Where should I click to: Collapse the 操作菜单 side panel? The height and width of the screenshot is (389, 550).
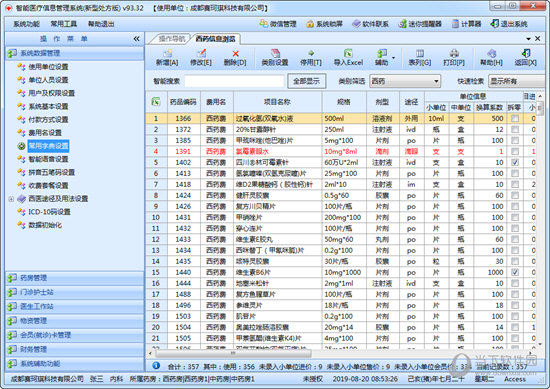(x=136, y=39)
